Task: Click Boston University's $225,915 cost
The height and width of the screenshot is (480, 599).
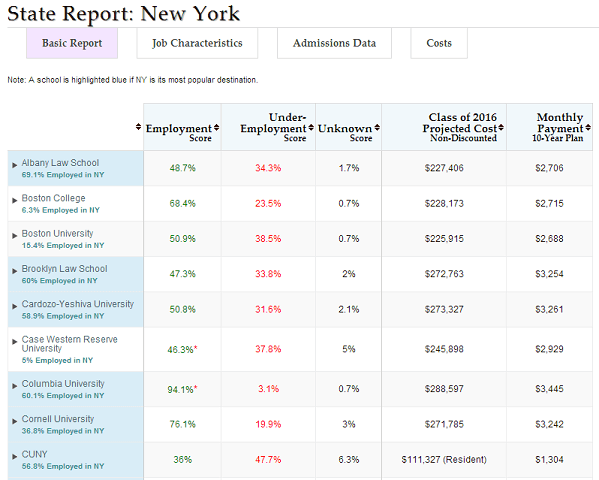Action: pos(444,238)
